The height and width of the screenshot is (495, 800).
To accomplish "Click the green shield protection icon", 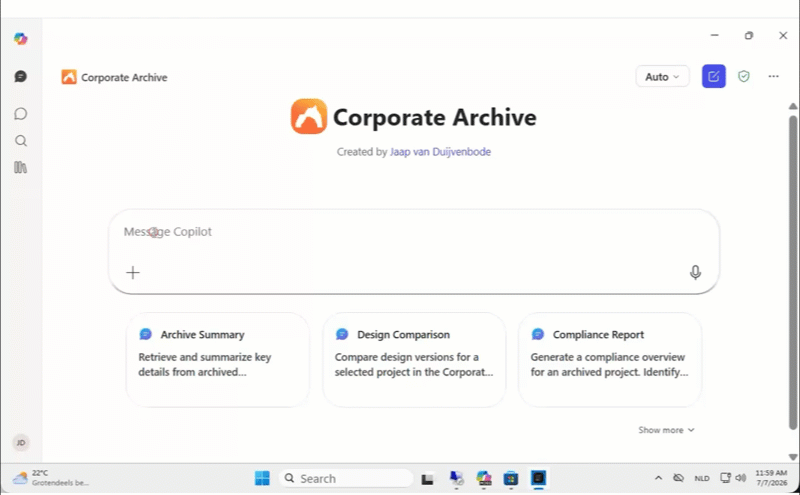I will point(743,77).
